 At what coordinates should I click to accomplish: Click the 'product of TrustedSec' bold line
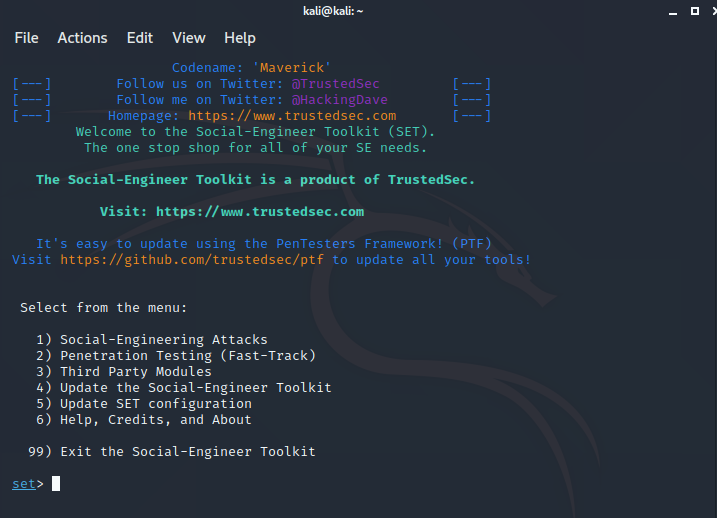point(256,180)
